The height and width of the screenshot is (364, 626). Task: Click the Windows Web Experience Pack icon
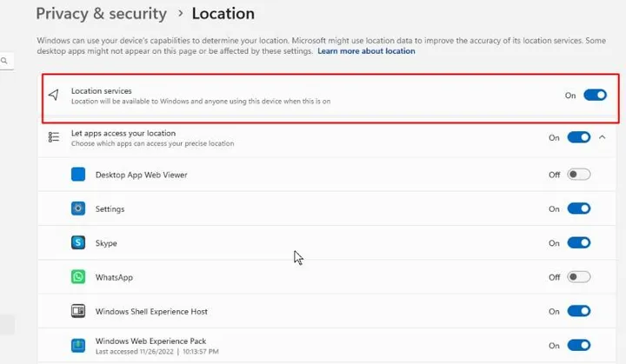[x=78, y=345]
